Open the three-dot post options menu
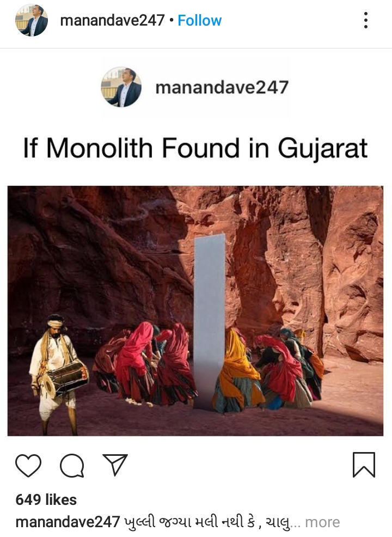The width and height of the screenshot is (392, 537). [x=366, y=20]
